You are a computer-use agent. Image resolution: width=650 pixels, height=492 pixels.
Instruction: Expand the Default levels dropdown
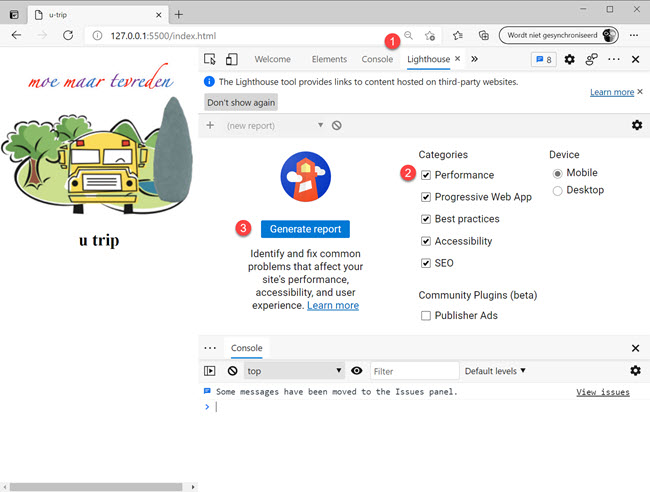[x=495, y=371]
